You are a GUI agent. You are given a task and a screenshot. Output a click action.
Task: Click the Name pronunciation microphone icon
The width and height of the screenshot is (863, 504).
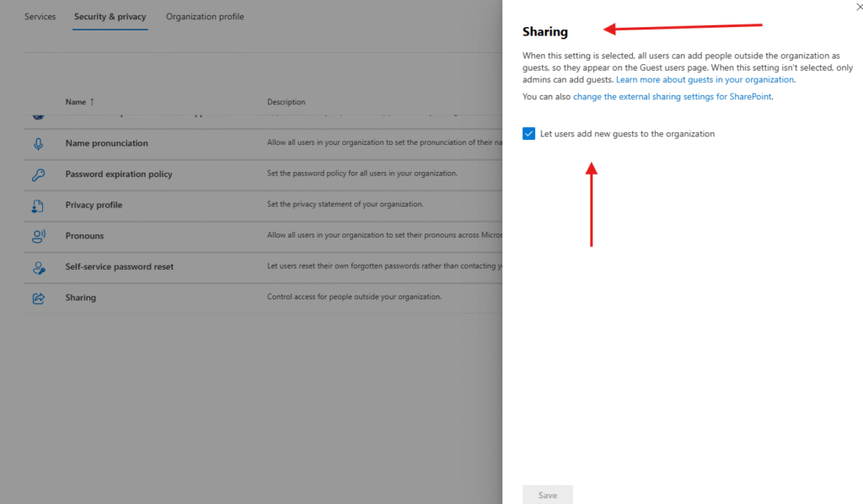click(x=39, y=143)
